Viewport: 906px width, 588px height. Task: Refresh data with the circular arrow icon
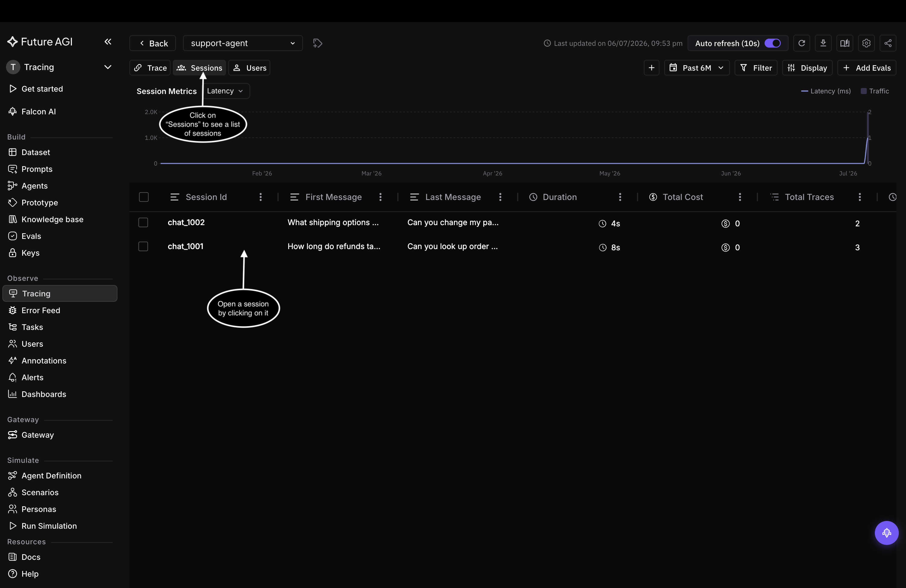click(801, 43)
